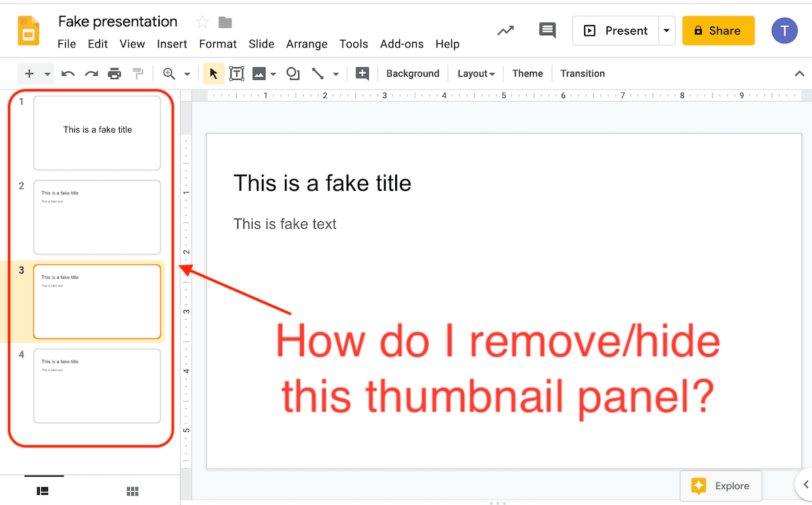Click the Explore button
The width and height of the screenshot is (812, 505).
pos(721,486)
